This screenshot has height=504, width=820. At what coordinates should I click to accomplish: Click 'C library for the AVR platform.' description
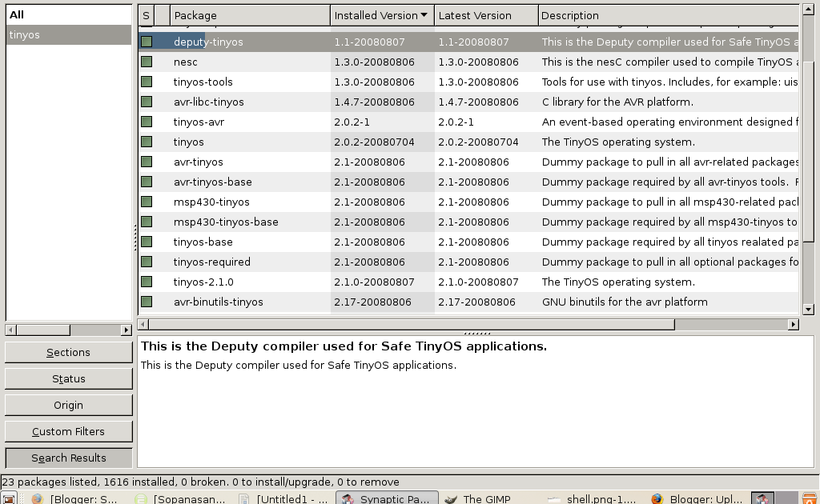point(617,102)
